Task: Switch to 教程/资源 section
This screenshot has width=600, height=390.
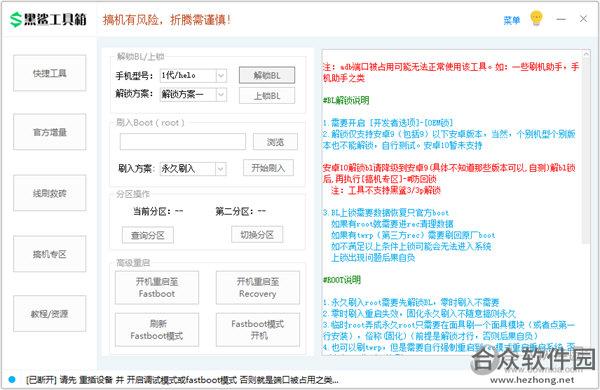Action: click(50, 314)
